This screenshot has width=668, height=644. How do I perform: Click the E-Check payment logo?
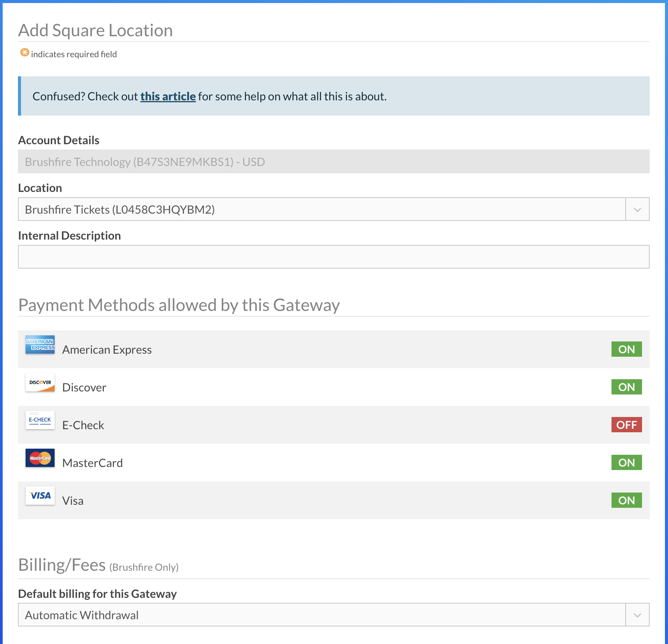coord(40,420)
